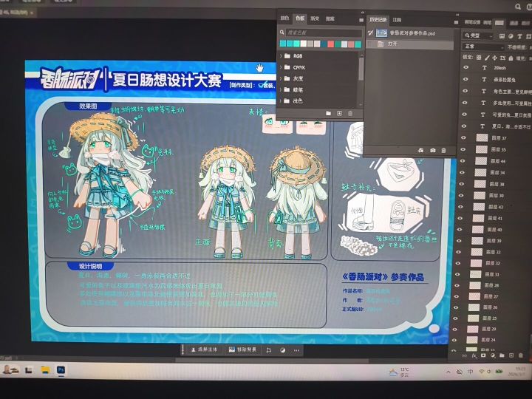Select the 图层 39 thumbnail
This screenshot has width=532, height=399.
tap(477, 241)
